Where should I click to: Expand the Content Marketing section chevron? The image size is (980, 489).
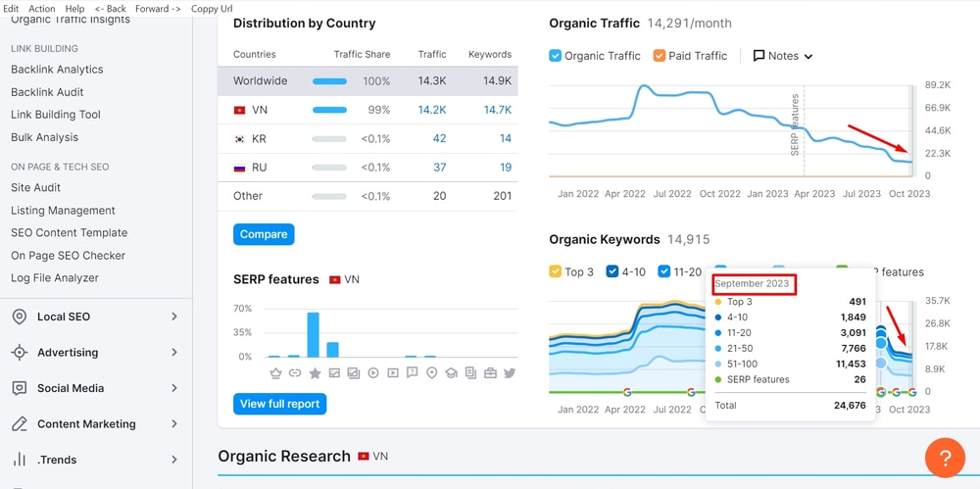(174, 424)
